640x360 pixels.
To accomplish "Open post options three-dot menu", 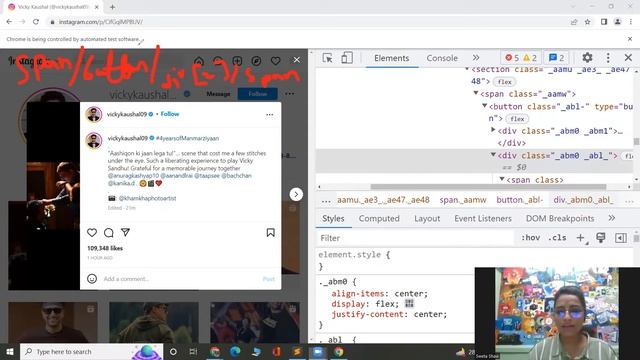I will [269, 115].
